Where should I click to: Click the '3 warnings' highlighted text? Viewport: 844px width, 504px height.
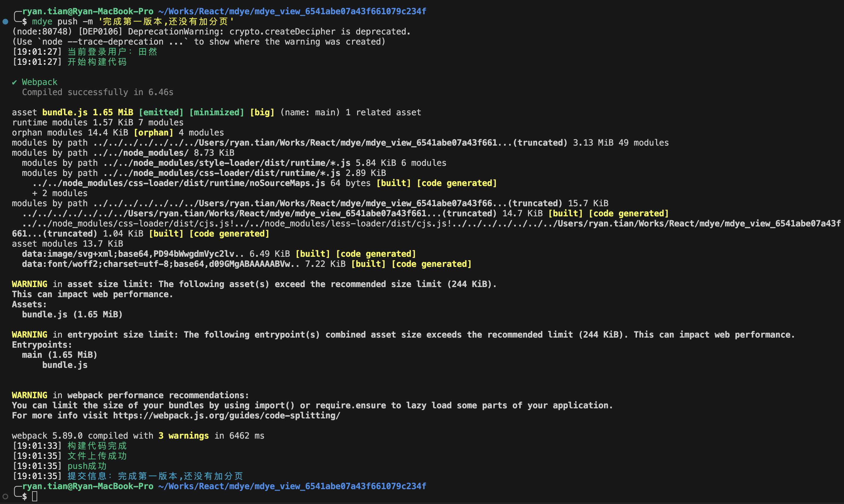coord(183,436)
